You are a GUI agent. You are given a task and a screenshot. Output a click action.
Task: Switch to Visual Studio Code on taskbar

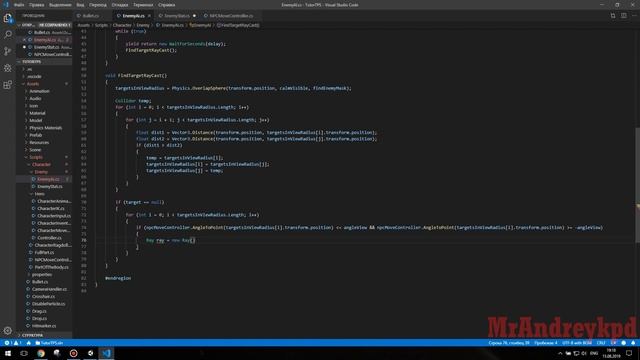pyautogui.click(x=107, y=353)
